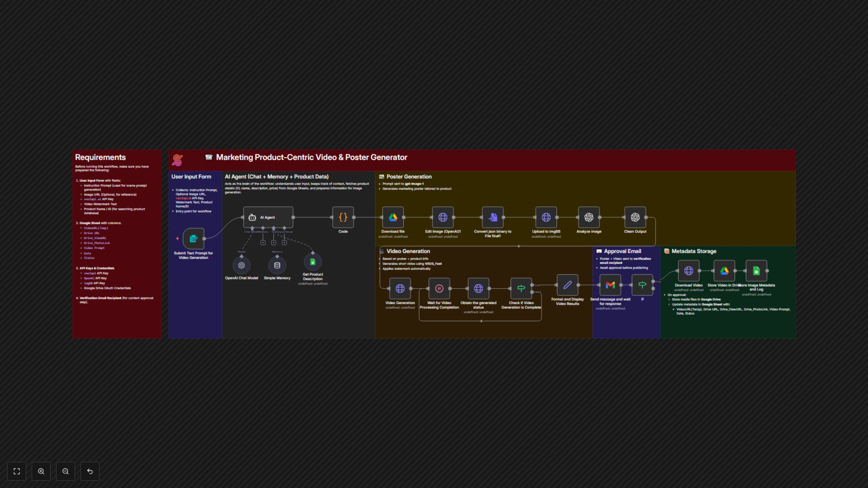Click the AI Agent node
Viewport: 868px width, 488px height.
(268, 217)
